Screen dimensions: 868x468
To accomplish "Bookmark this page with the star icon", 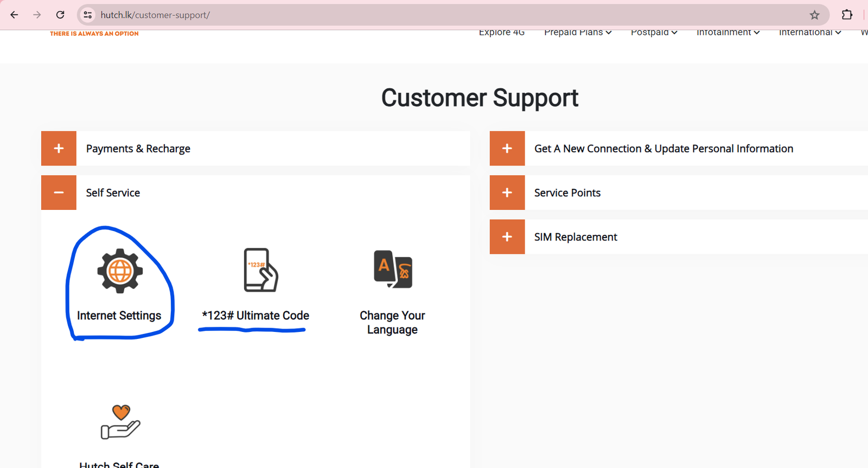I will (814, 15).
